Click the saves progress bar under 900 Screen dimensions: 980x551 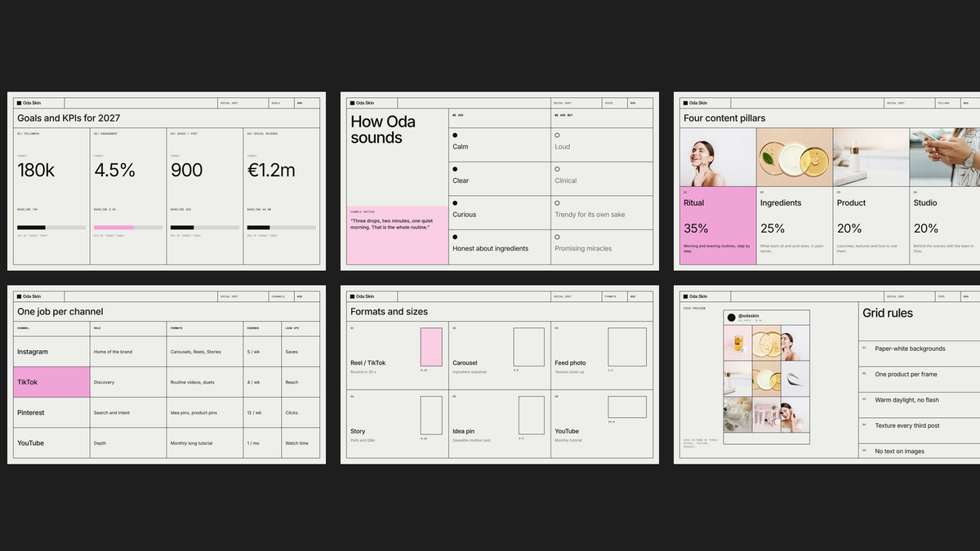click(x=205, y=228)
